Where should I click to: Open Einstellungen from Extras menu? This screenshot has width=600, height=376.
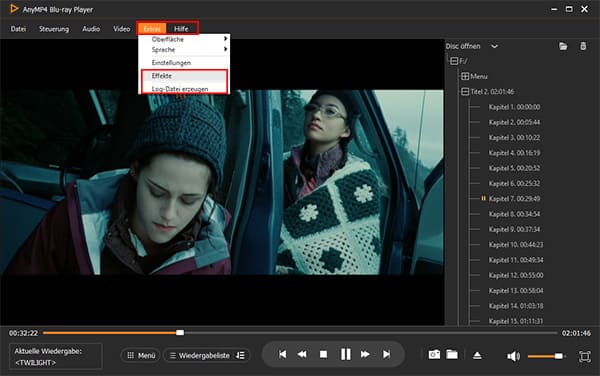(x=184, y=63)
